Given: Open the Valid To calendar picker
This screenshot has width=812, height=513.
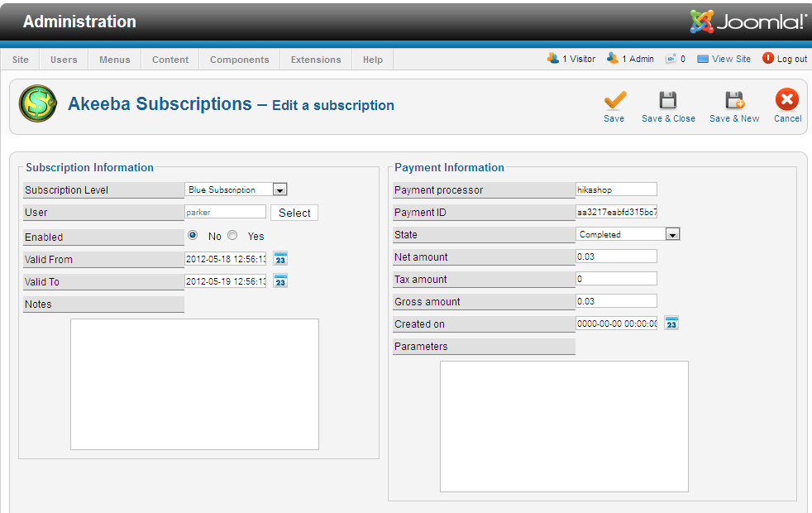Looking at the screenshot, I should click(x=280, y=280).
